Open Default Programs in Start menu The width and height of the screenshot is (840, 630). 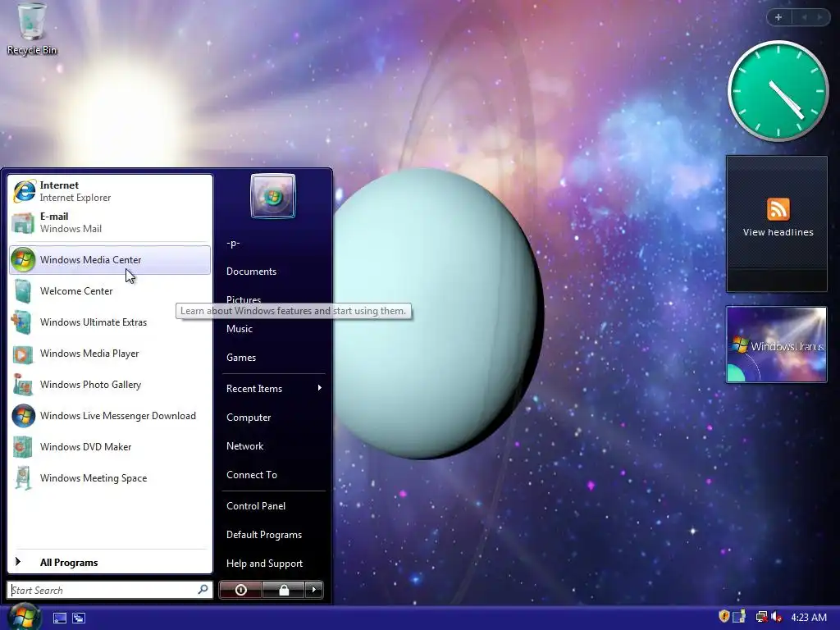click(264, 535)
